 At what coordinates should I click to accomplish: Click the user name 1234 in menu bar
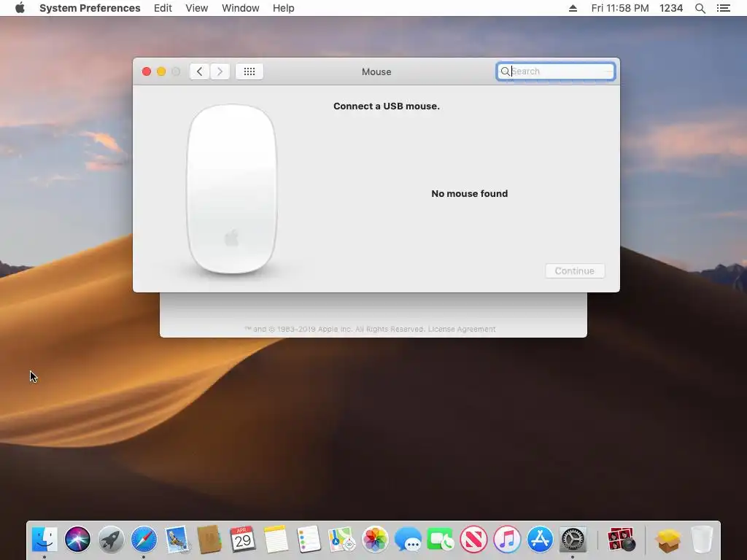[x=671, y=8]
